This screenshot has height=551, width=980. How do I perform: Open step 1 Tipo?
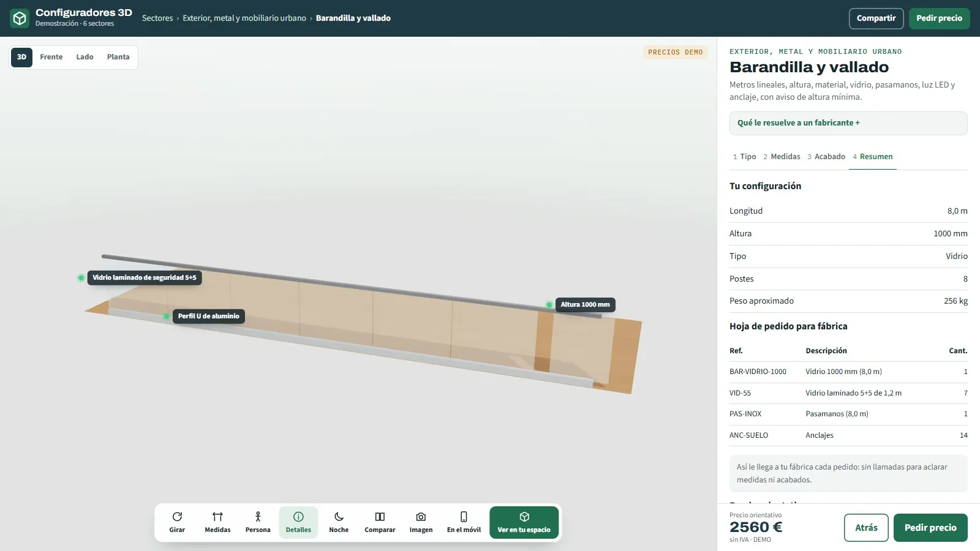pos(745,157)
